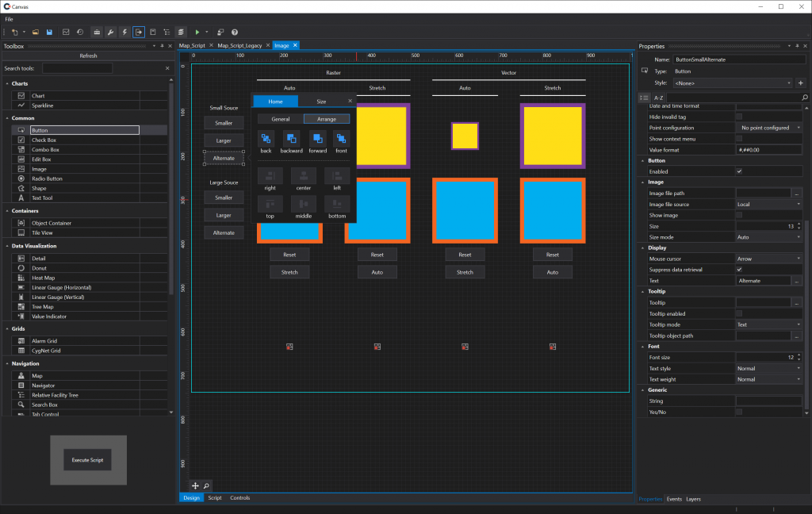Click the pan tool icon on canvas
The height and width of the screenshot is (514, 812).
[x=195, y=485]
